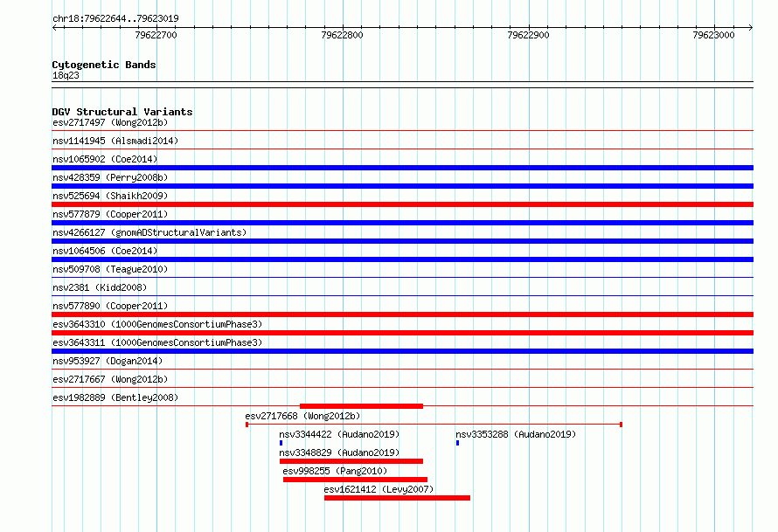This screenshot has width=778, height=532.
Task: Click the Cytogenetic Bands track title
Action: click(x=104, y=65)
